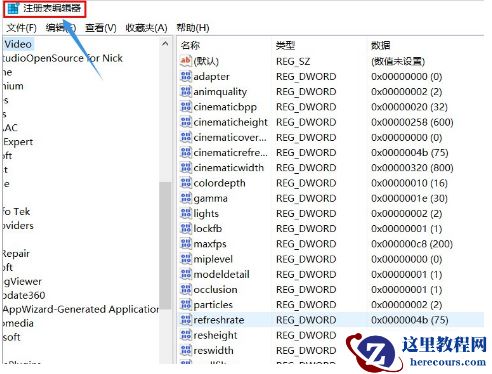Sort values by the 数据 column header
Screen dimensions: 492x374
(381, 45)
